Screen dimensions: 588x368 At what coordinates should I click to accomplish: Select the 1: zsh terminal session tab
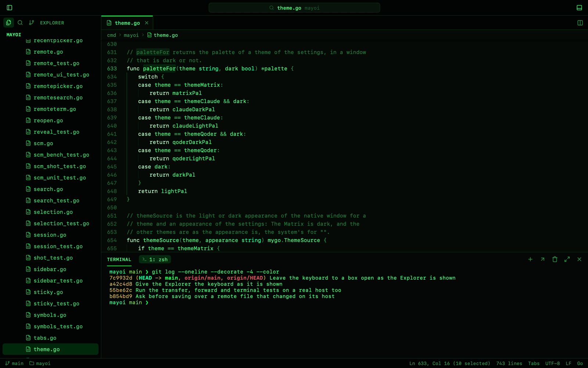155,259
